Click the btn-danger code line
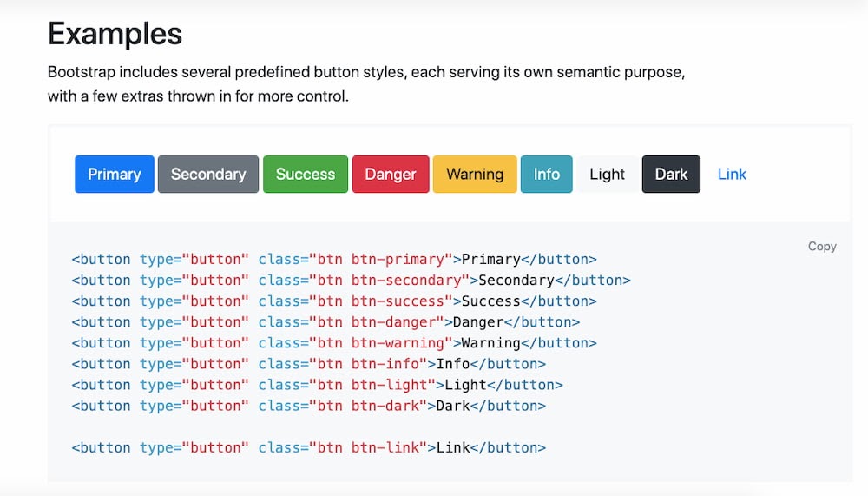This screenshot has height=496, width=868. click(325, 322)
